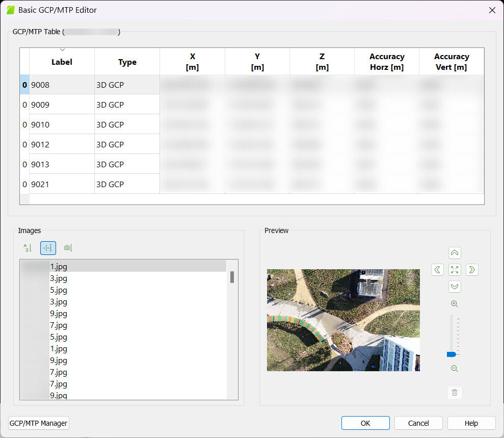This screenshot has width=504, height=438.
Task: Open Help for the editor
Action: [471, 423]
